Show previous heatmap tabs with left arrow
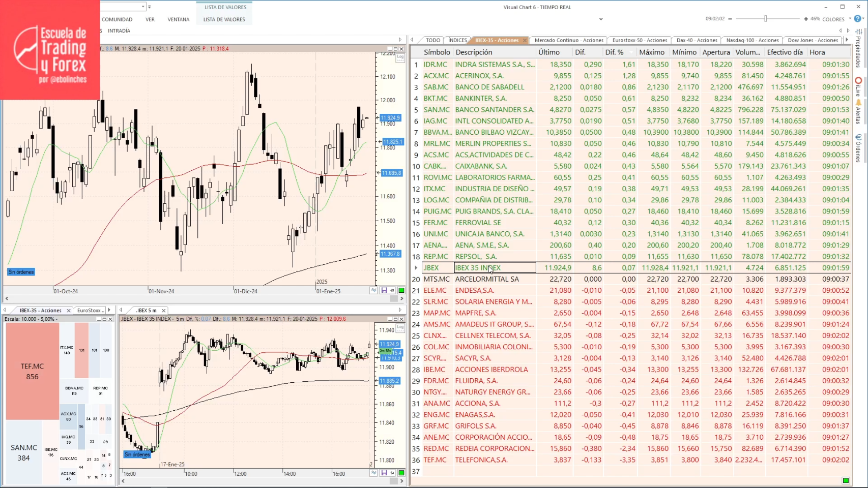The image size is (868, 488). click(x=5, y=310)
